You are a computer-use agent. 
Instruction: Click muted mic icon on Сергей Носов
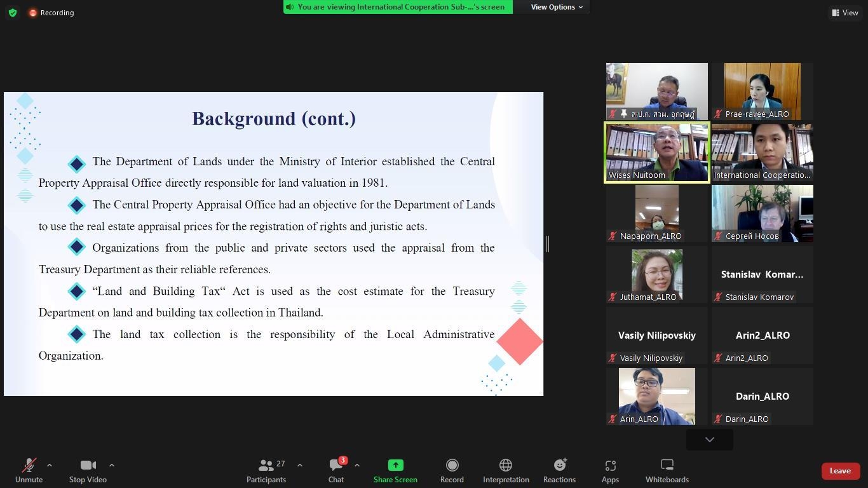click(718, 236)
